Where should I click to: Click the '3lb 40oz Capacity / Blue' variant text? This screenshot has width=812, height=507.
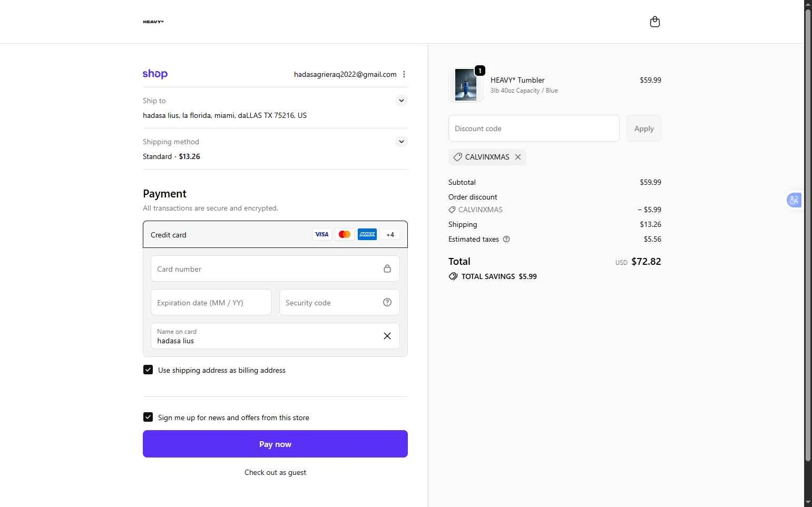tap(524, 91)
